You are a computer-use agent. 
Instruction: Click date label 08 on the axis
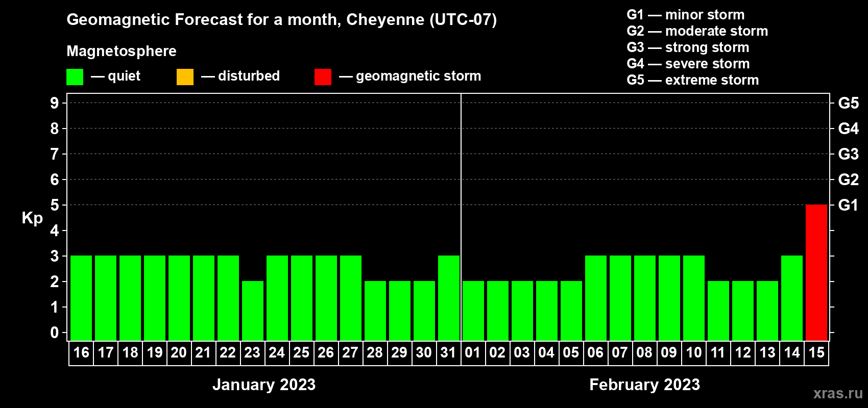tap(645, 352)
